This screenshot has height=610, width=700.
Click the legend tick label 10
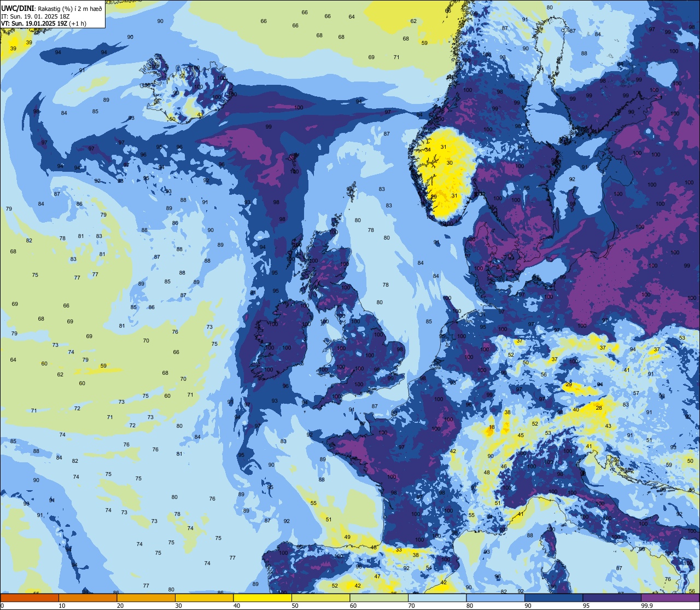62,606
